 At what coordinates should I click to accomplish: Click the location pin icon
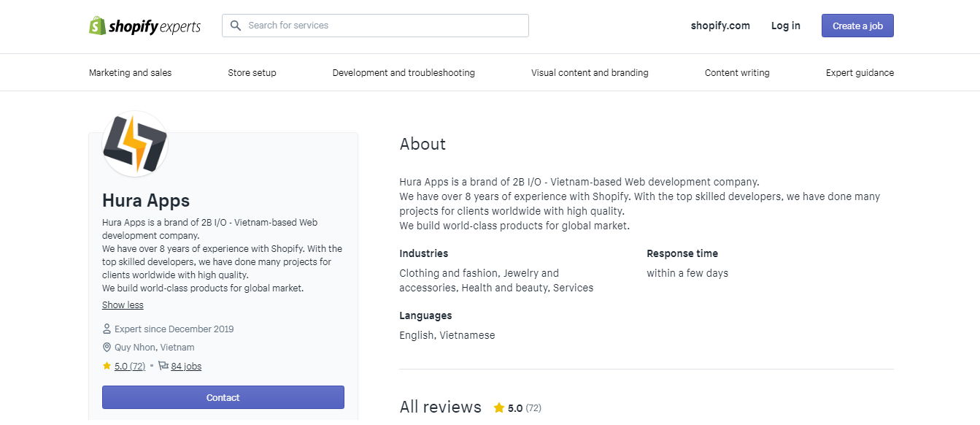[x=107, y=348]
